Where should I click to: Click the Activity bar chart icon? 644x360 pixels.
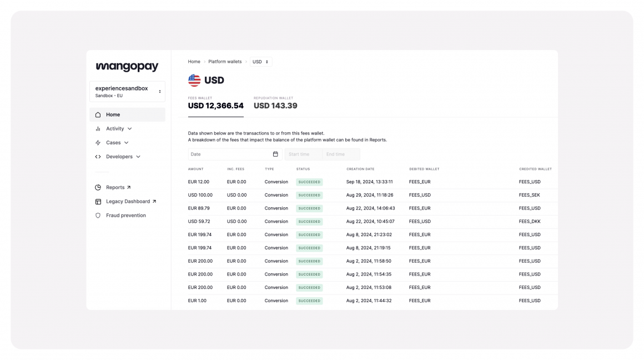[98, 129]
